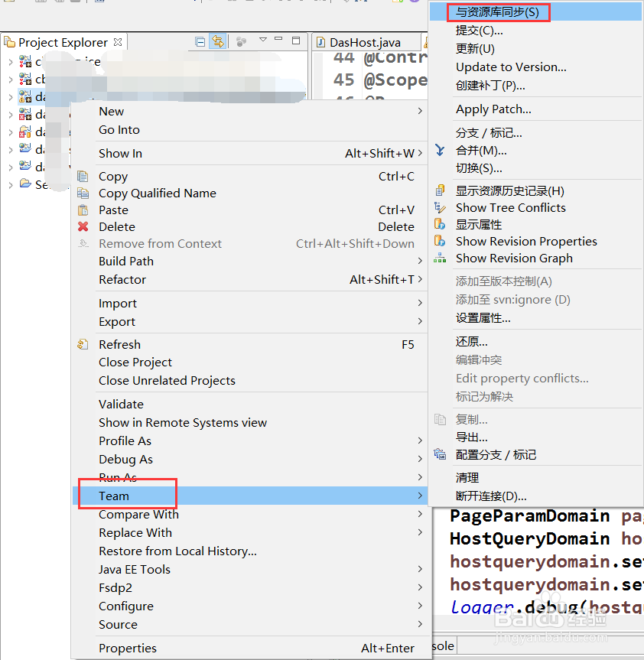Open the Team submenu

click(250, 496)
